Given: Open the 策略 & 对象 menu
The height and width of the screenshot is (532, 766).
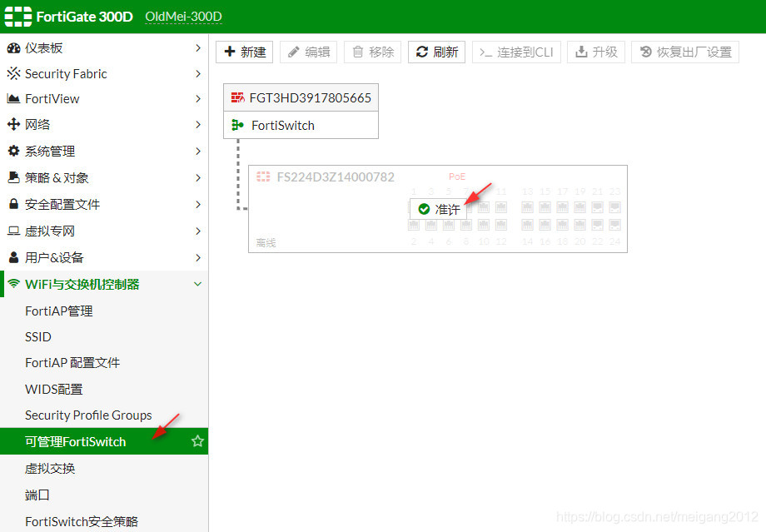Looking at the screenshot, I should pyautogui.click(x=104, y=177).
